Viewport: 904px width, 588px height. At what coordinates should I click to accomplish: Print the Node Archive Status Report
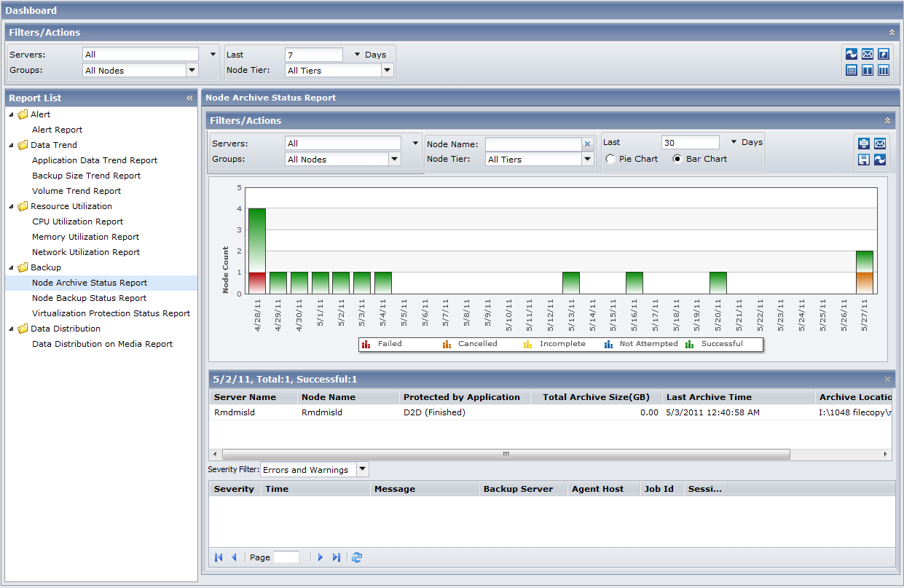pos(864,144)
